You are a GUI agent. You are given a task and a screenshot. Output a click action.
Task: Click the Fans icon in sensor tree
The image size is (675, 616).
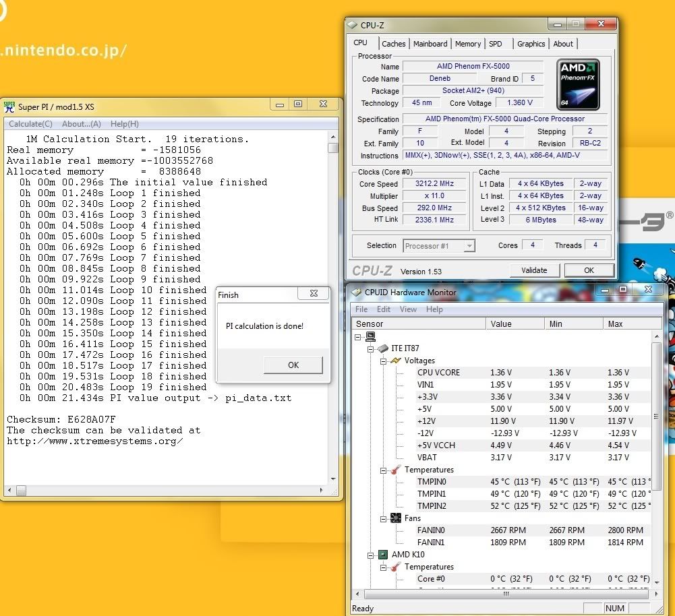coord(396,518)
